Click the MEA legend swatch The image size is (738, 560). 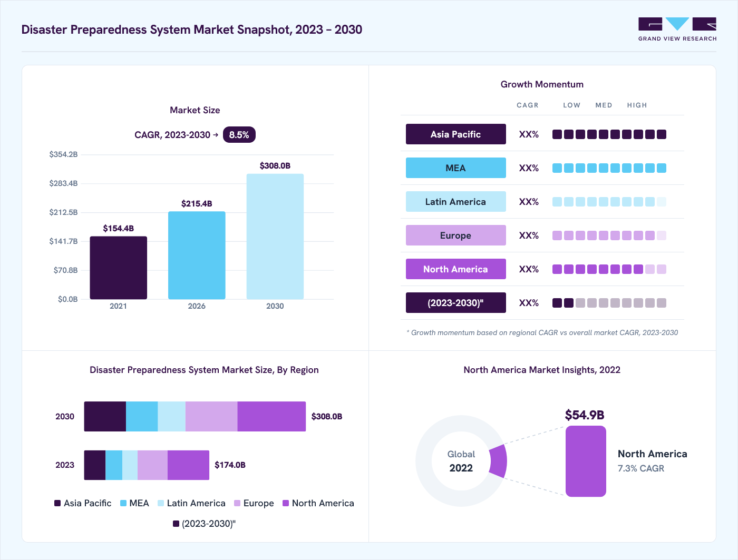(123, 503)
